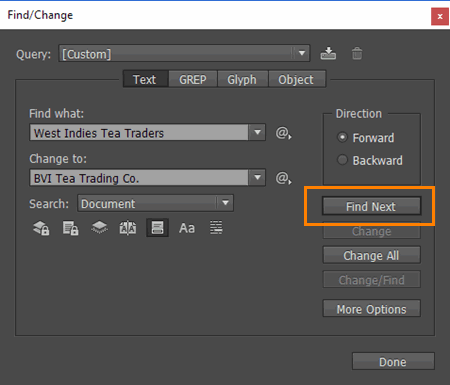Click the Change All button
Screen dimensions: 450x385
pos(371,255)
